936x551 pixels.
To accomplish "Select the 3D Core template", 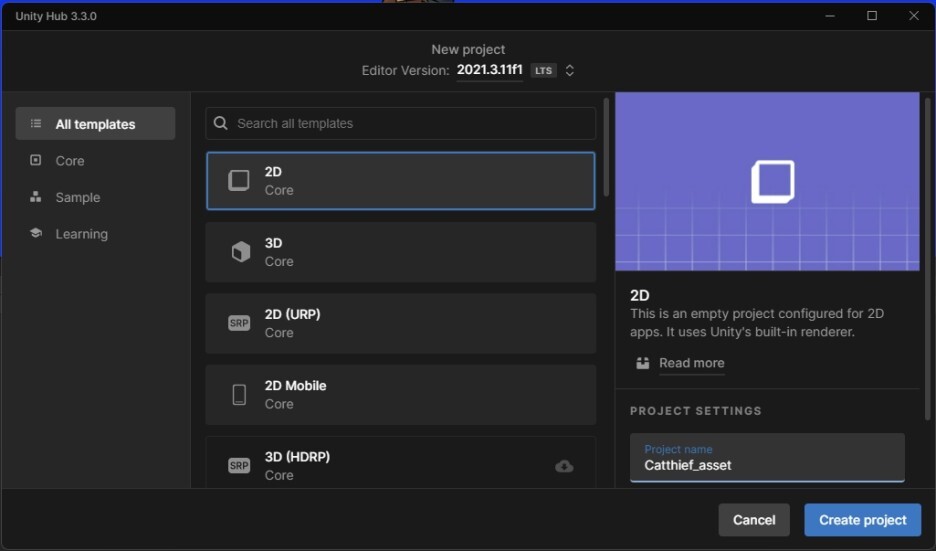I will (401, 252).
